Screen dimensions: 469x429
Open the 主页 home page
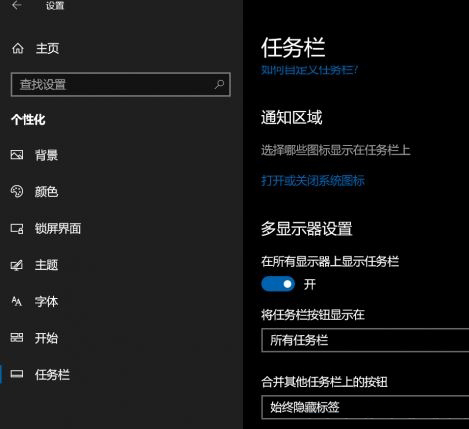click(47, 48)
